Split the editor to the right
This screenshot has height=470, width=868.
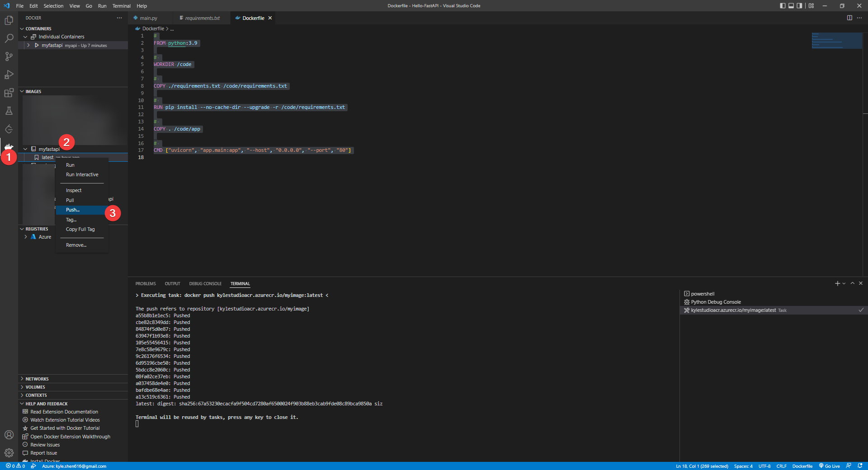(849, 18)
